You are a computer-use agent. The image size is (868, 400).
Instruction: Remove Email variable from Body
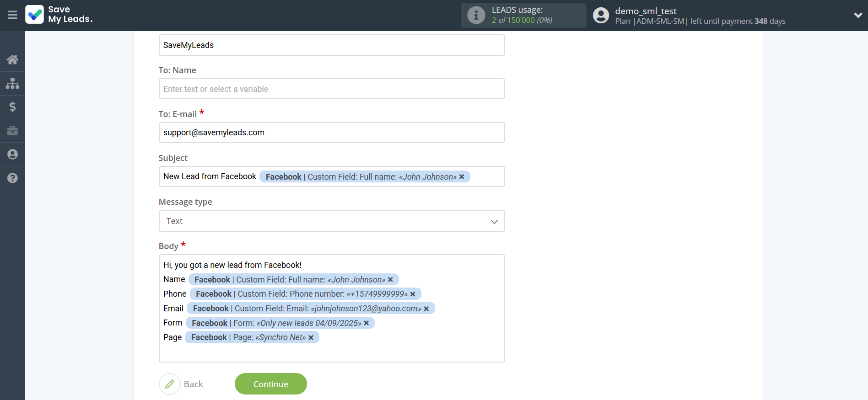tap(426, 309)
